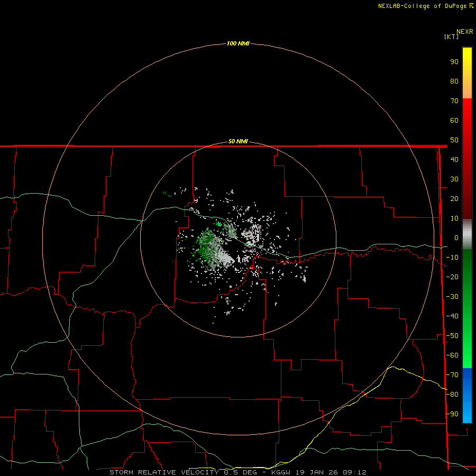The image size is (476, 476).
Task: Click the -40 knot scale value
Action: (x=452, y=316)
